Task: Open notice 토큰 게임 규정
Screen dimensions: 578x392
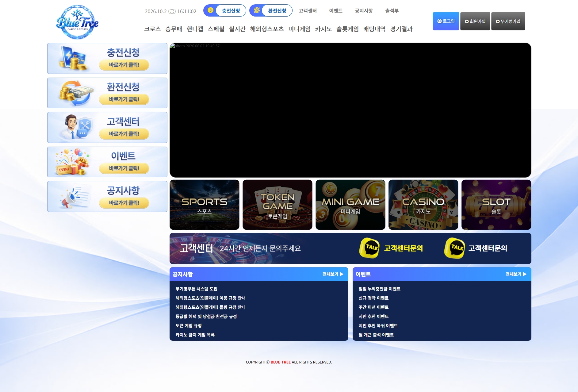Action: (189, 326)
